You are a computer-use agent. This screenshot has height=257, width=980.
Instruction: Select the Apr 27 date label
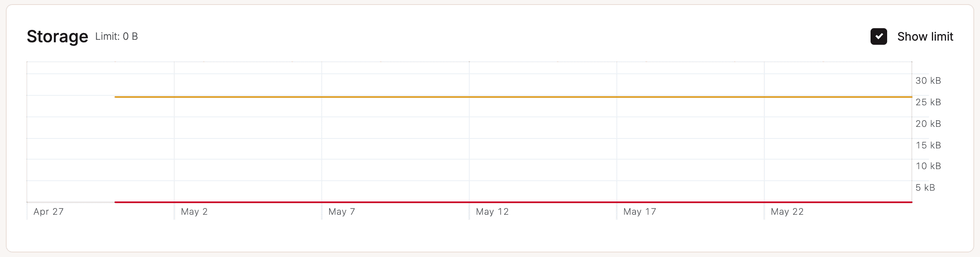pyautogui.click(x=49, y=212)
